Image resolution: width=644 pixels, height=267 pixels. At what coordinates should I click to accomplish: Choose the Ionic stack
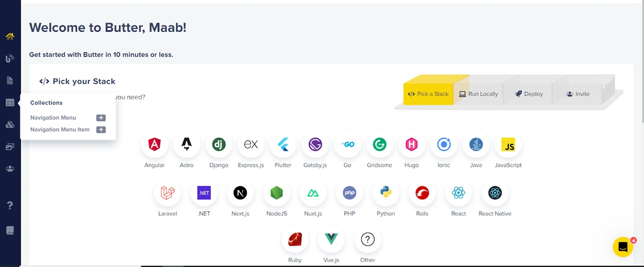pos(444,145)
